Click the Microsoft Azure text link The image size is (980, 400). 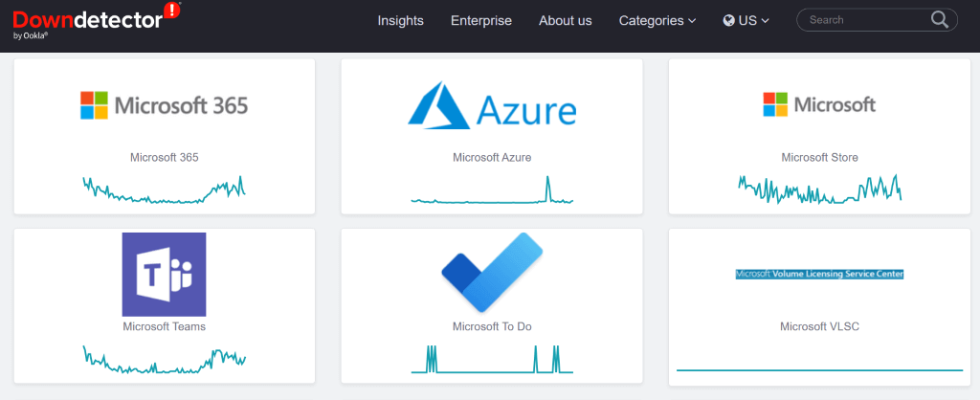[x=492, y=157]
